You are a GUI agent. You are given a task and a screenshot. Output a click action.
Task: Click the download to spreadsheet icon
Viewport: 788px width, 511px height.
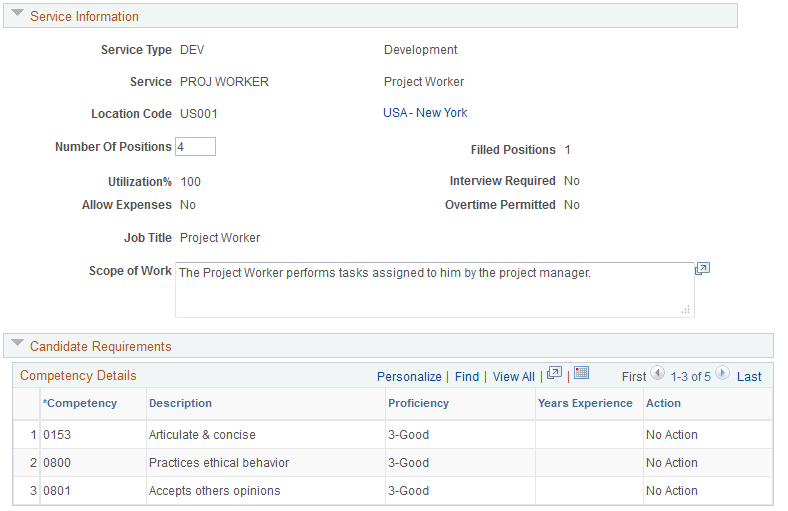tap(582, 374)
